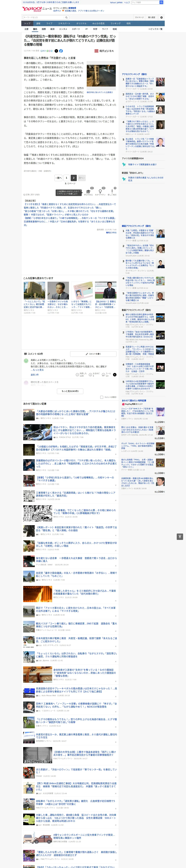Open related link 【つづきを読む】格差と貧困をなくすために
Viewport: 186px width, 868px height.
(x=70, y=206)
